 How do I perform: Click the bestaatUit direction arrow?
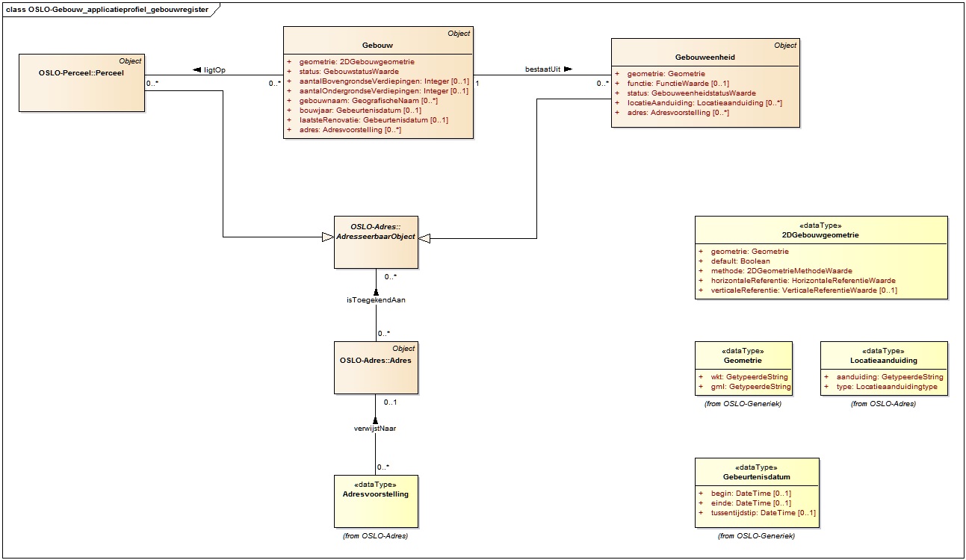567,69
